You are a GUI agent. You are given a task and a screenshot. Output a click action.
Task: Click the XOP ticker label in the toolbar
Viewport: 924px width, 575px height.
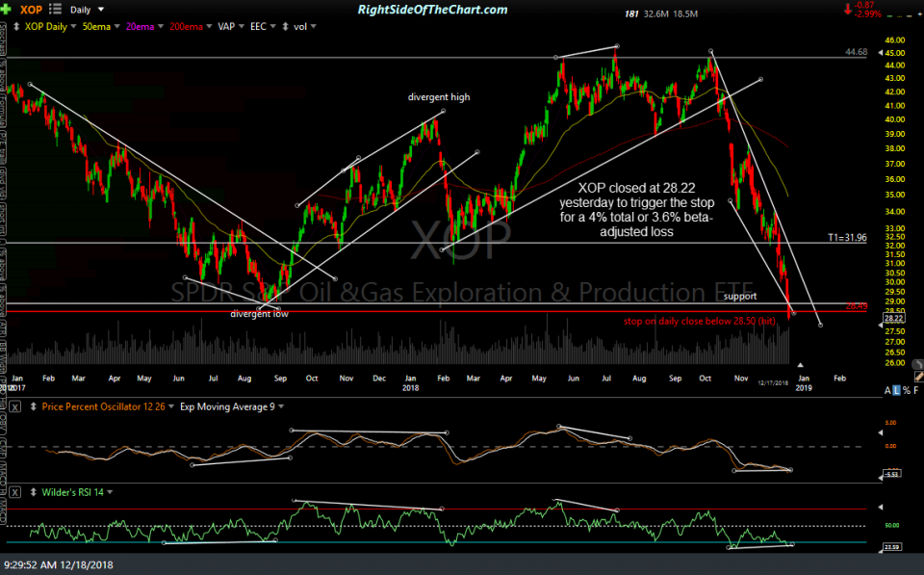(x=32, y=10)
